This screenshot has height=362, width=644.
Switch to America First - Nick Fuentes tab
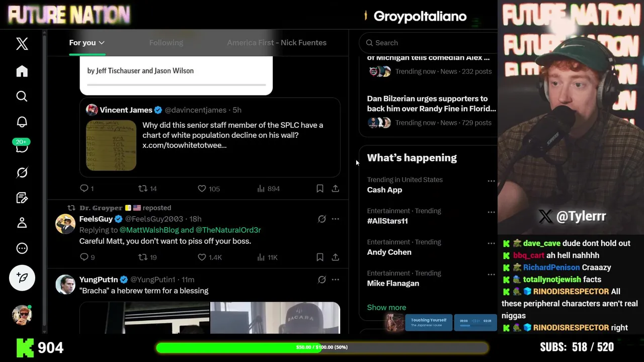point(277,43)
